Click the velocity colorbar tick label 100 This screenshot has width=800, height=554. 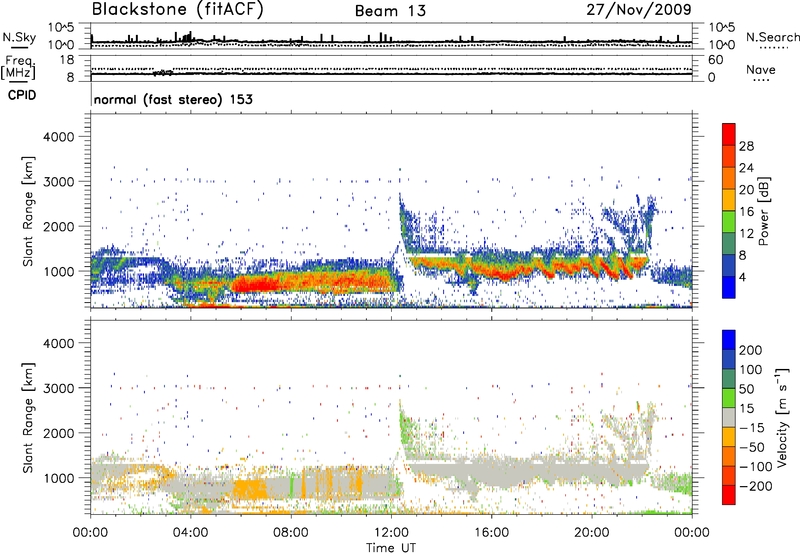pos(751,369)
